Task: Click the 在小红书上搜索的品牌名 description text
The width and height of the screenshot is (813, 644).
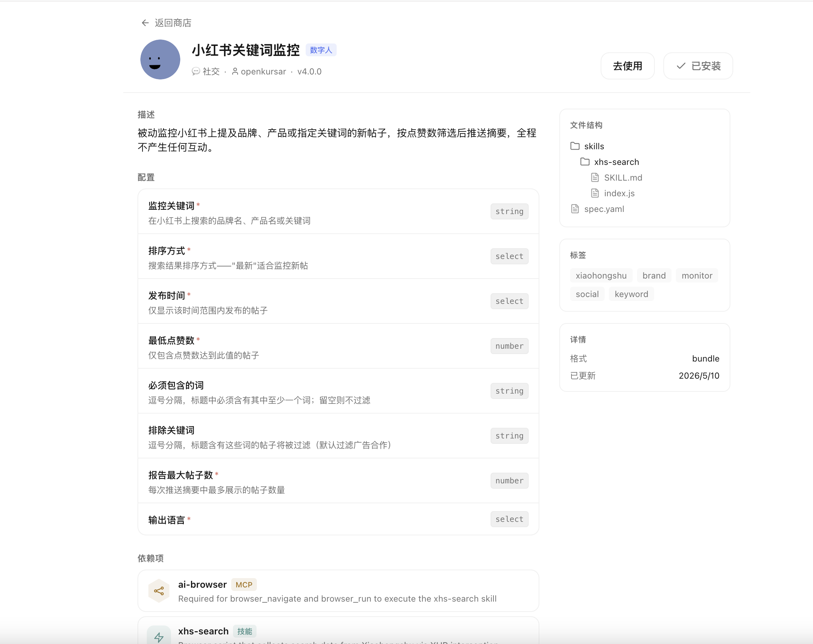Action: (x=229, y=220)
